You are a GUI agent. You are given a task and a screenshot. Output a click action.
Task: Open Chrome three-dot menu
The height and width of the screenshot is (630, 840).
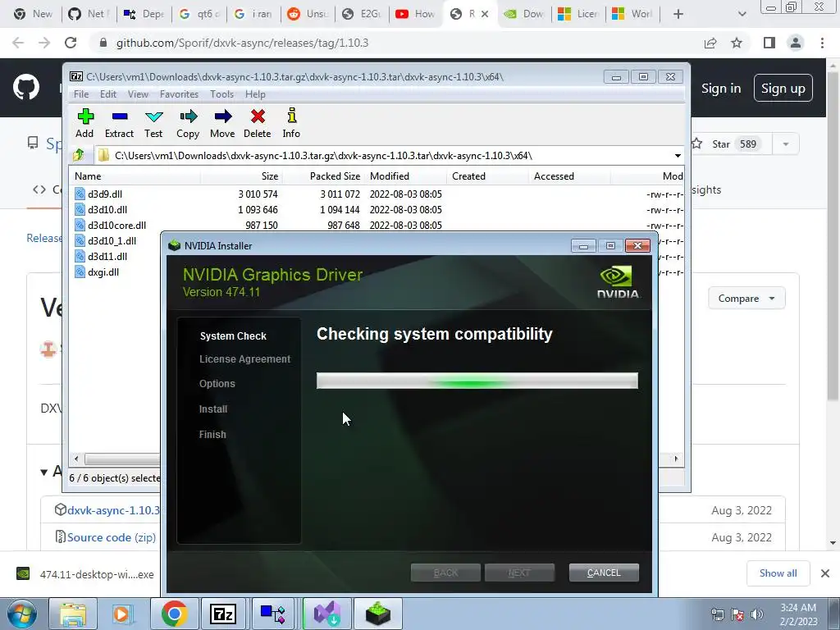click(x=822, y=43)
